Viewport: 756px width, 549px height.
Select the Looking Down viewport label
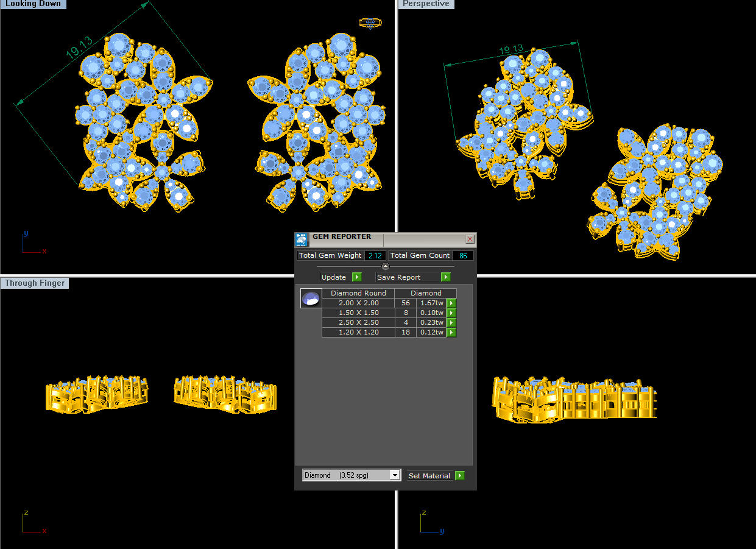pyautogui.click(x=34, y=4)
